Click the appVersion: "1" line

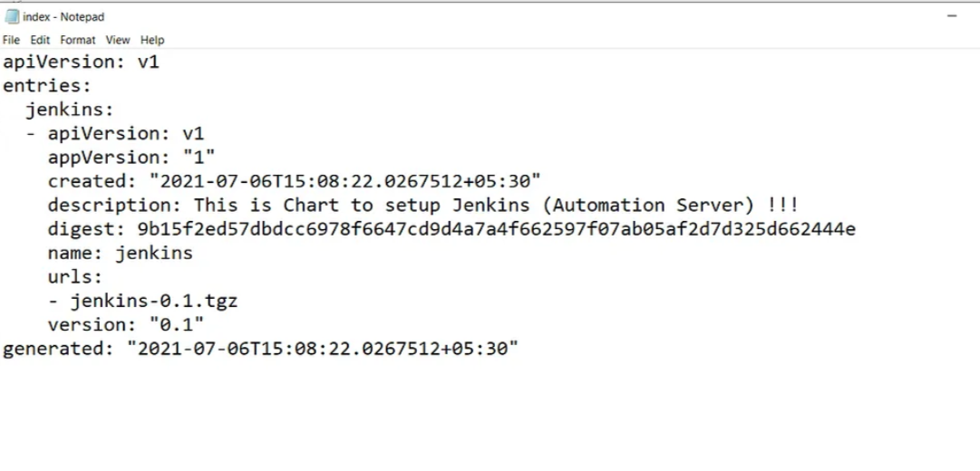[x=131, y=158]
